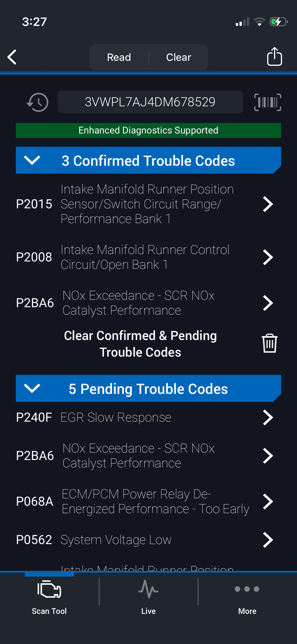Tap the barcode VIN scanner icon
The image size is (297, 644).
(x=267, y=102)
